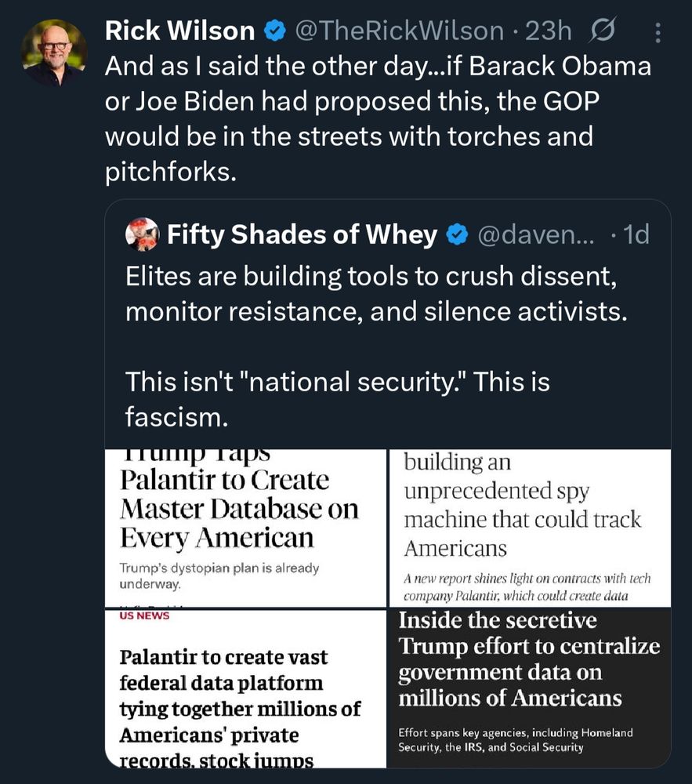This screenshot has height=784, width=692.
Task: Open the Fifty Shades of Whey name
Action: (303, 234)
